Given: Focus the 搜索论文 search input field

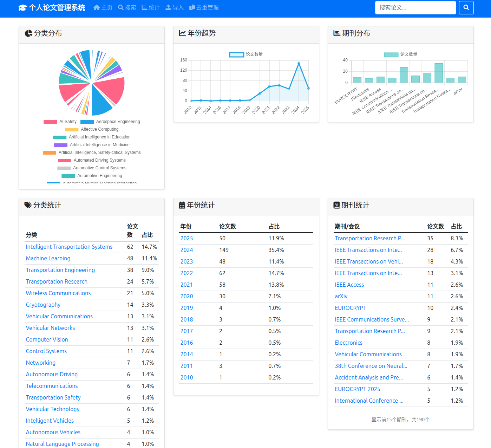Looking at the screenshot, I should [415, 7].
